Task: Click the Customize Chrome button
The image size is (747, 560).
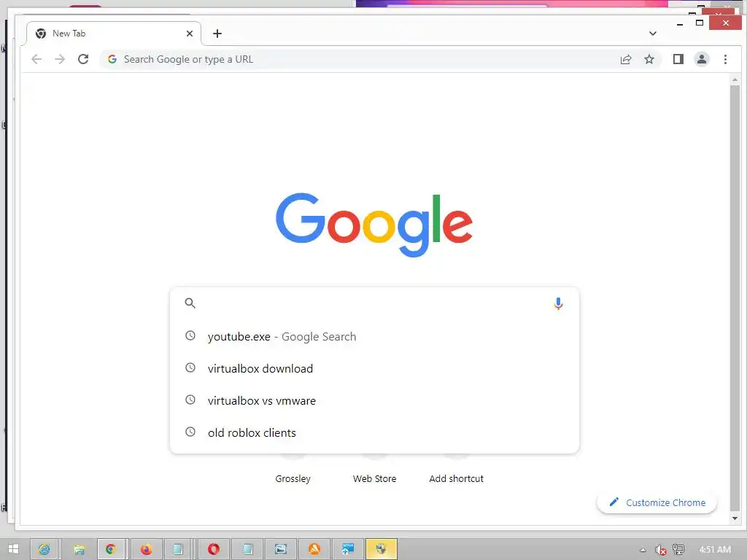Action: tap(657, 503)
